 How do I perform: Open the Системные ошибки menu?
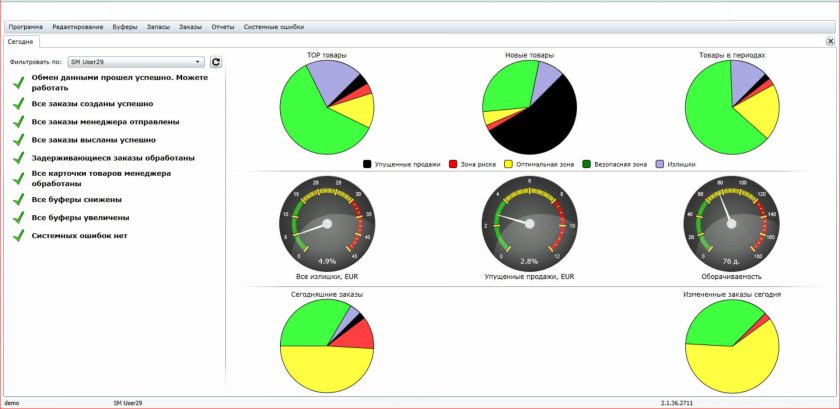pyautogui.click(x=274, y=27)
